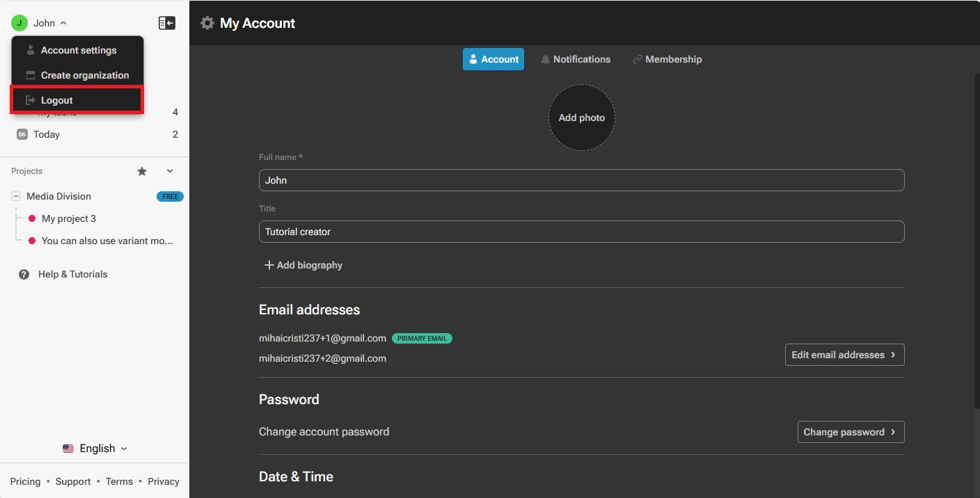Click the building icon beside Create organization

tap(29, 74)
